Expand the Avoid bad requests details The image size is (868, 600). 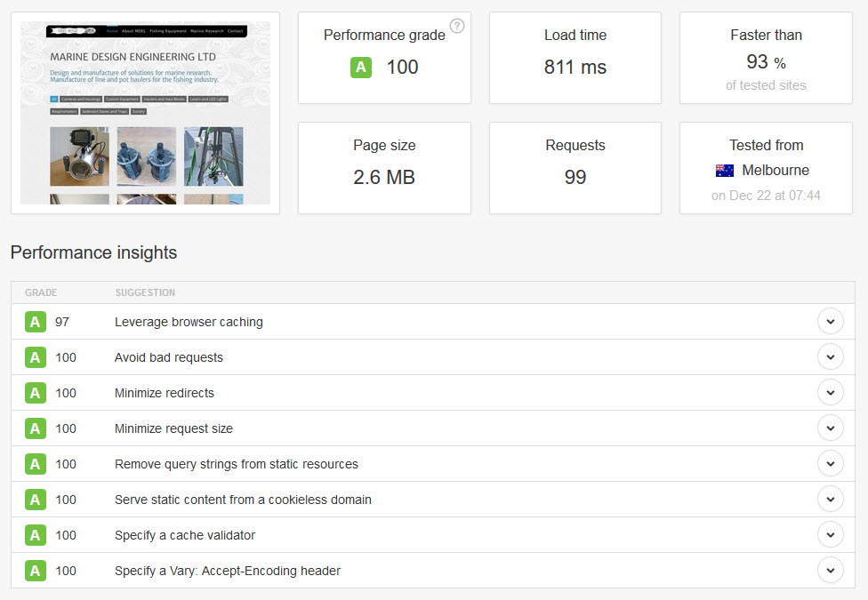pos(831,357)
